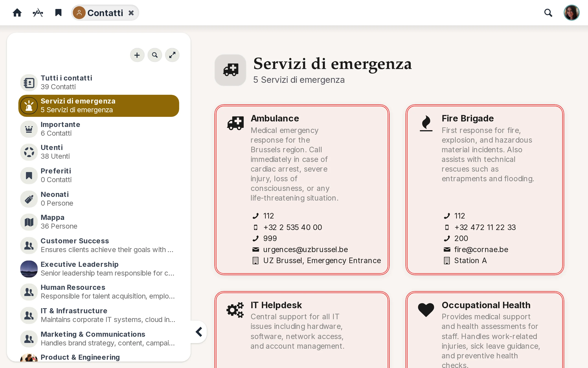This screenshot has height=368, width=588.
Task: Search within the contacts sidebar
Action: pyautogui.click(x=155, y=55)
